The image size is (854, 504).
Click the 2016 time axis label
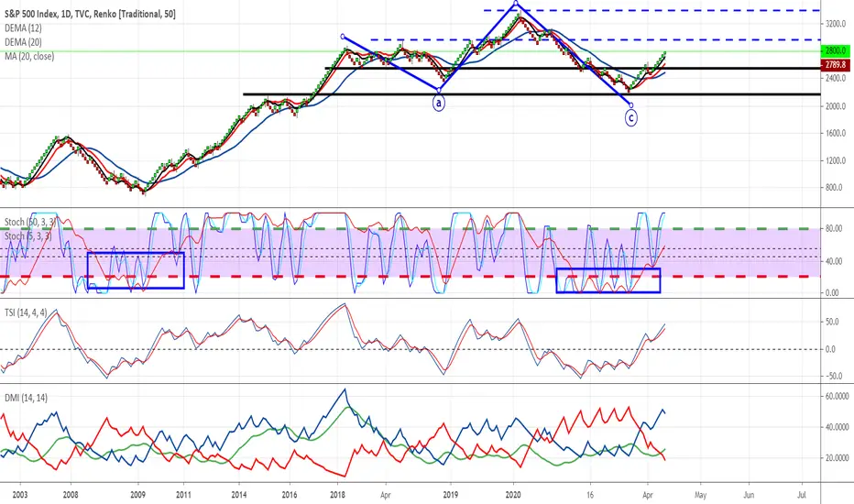tap(290, 495)
